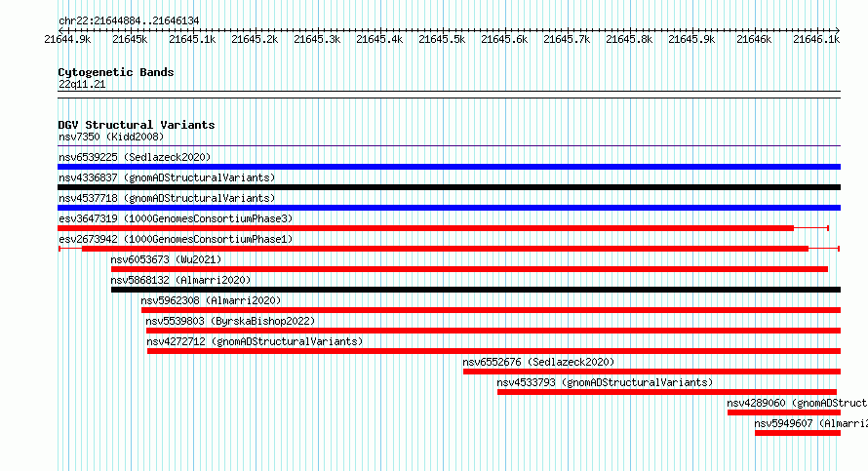This screenshot has height=471, width=868.
Task: Open nsv4533793 (gnomADStructuralVariants) label
Action: [x=605, y=382]
